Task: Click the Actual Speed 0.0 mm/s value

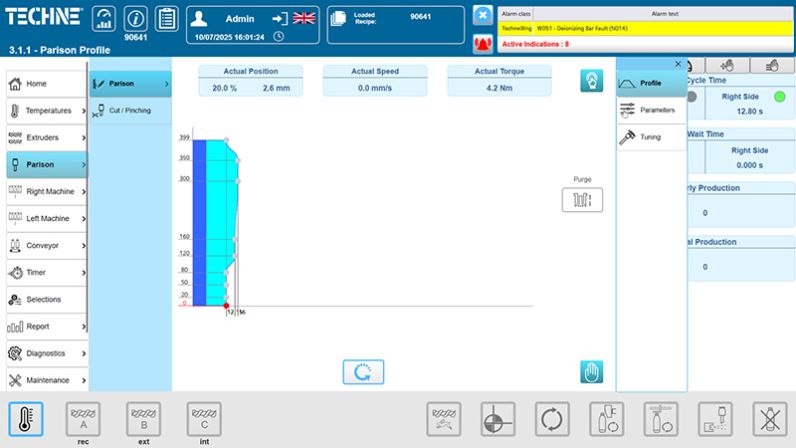Action: [x=375, y=88]
